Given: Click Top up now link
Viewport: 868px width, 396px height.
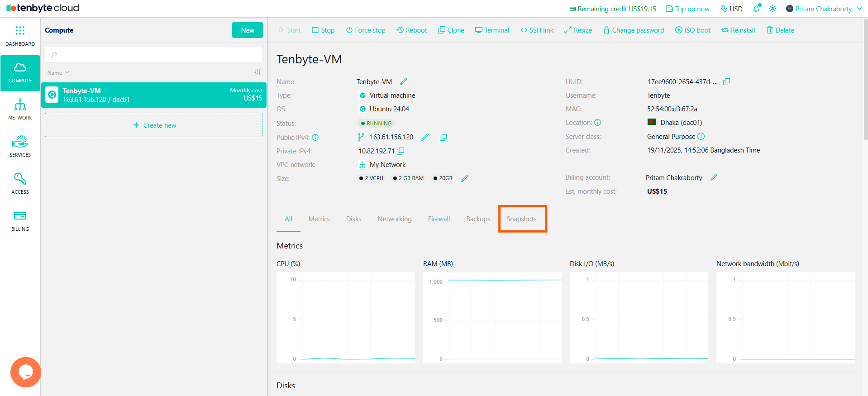Looking at the screenshot, I should pos(687,9).
